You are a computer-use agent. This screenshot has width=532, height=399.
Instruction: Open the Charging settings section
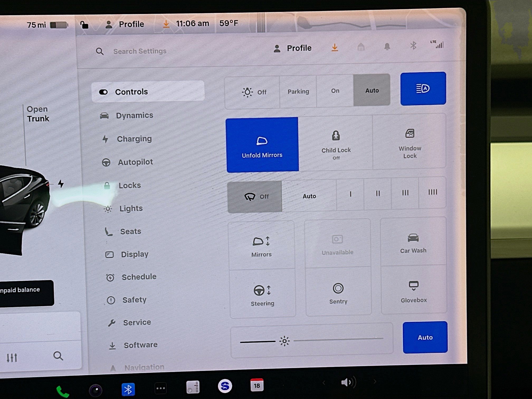pyautogui.click(x=135, y=139)
